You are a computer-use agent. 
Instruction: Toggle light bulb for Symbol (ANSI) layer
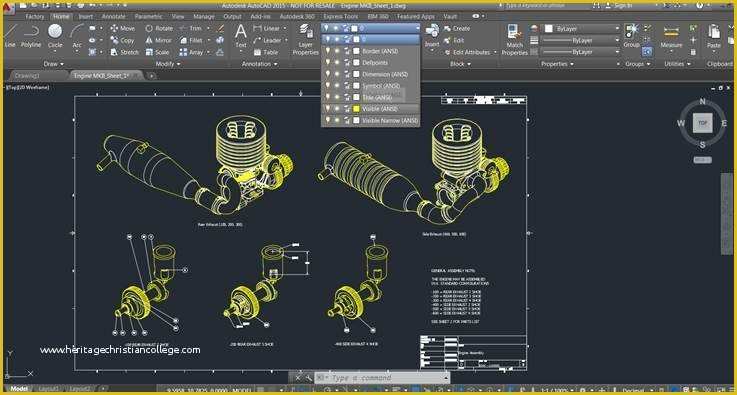click(x=328, y=86)
